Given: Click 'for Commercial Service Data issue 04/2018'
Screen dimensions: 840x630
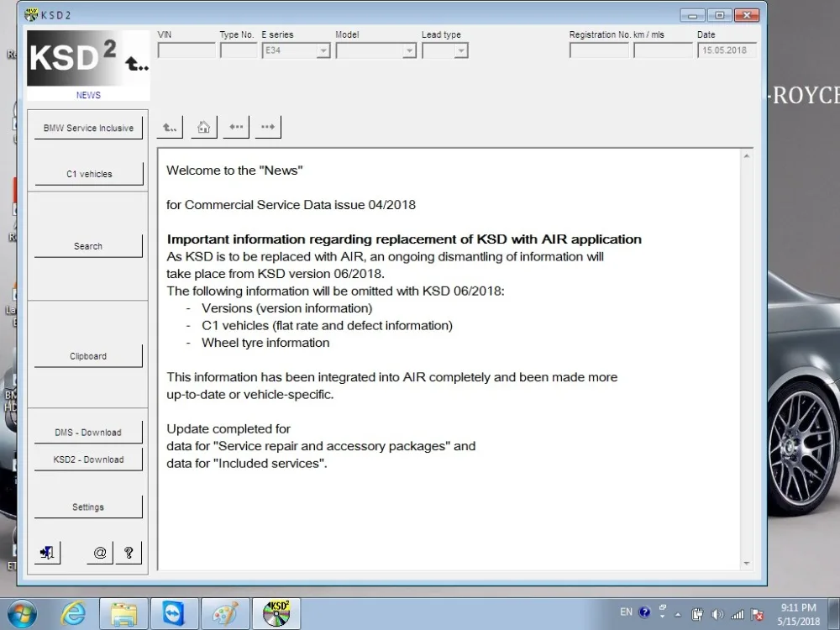Looking at the screenshot, I should pos(291,205).
